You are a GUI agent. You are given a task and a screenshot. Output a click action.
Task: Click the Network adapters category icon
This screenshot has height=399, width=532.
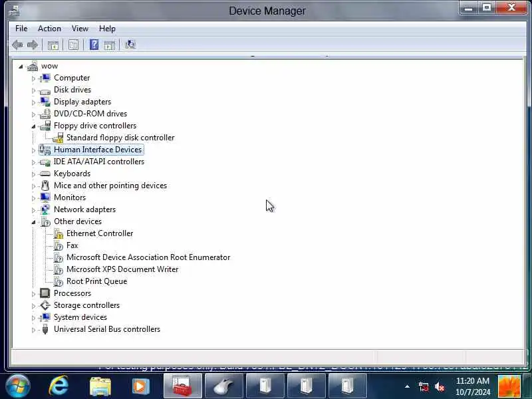(x=45, y=209)
